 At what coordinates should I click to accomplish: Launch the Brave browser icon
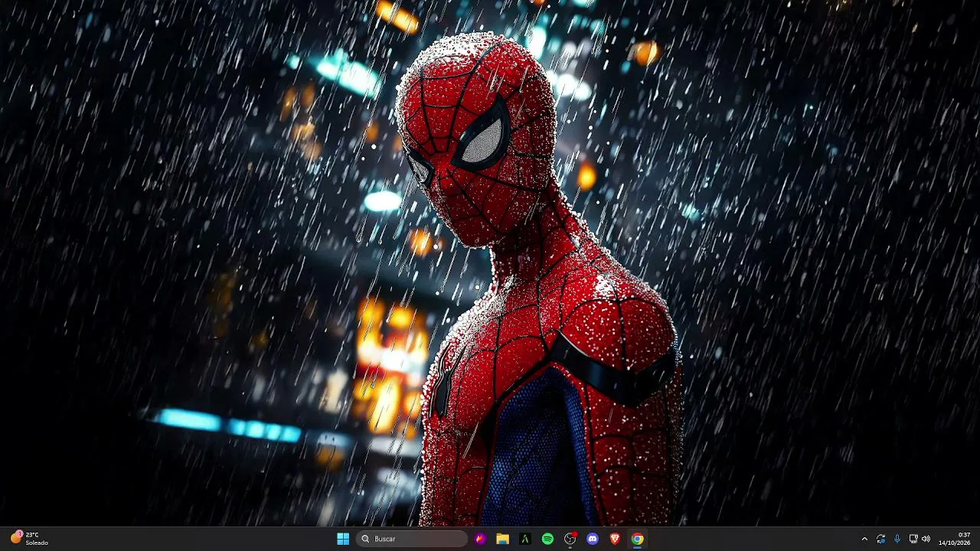pyautogui.click(x=615, y=539)
